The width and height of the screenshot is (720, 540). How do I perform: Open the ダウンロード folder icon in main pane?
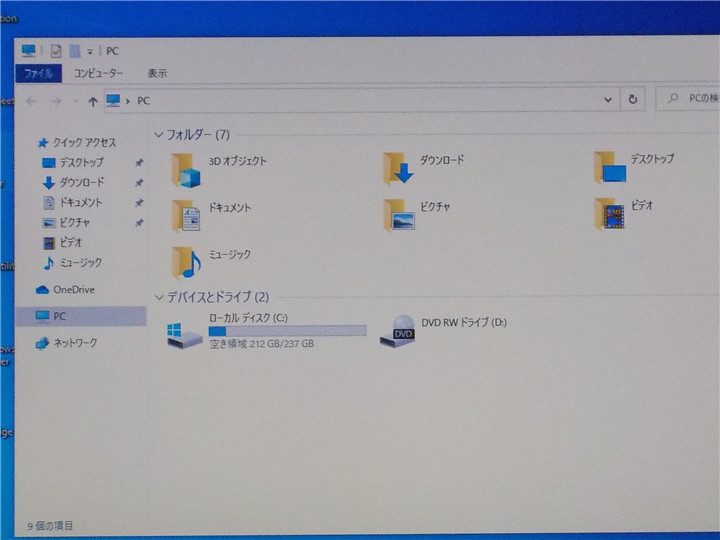pyautogui.click(x=398, y=169)
